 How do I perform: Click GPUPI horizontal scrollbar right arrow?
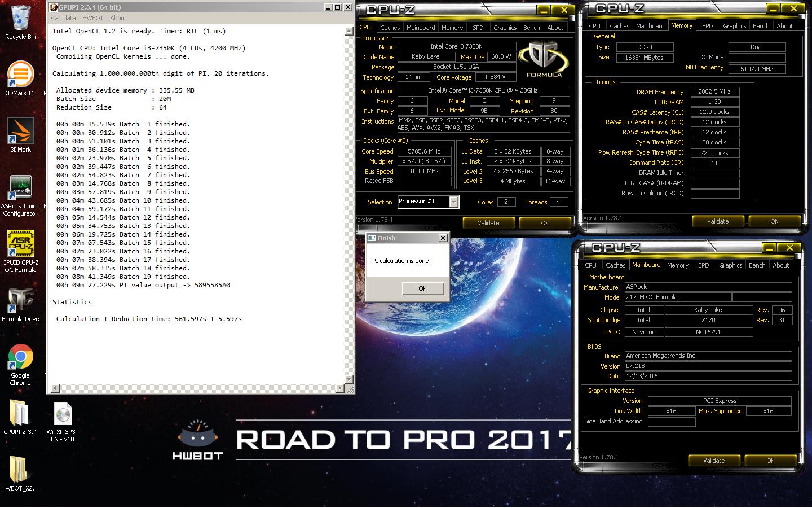(340, 388)
